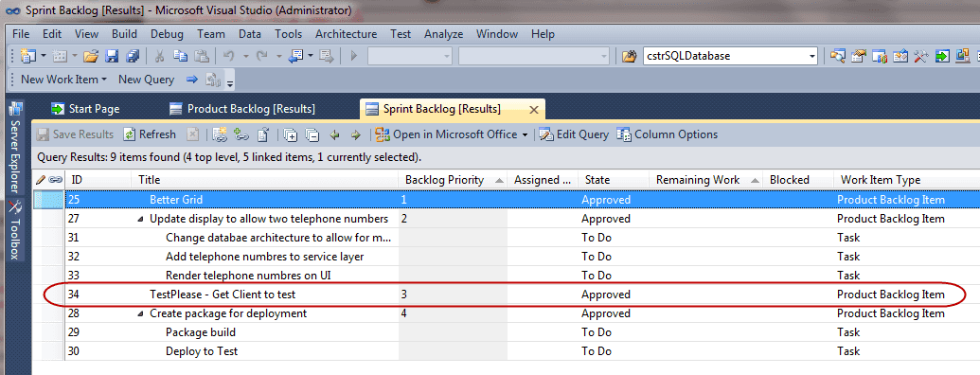Click the Add new linked work item icon
Image resolution: width=980 pixels, height=375 pixels.
pos(220,134)
